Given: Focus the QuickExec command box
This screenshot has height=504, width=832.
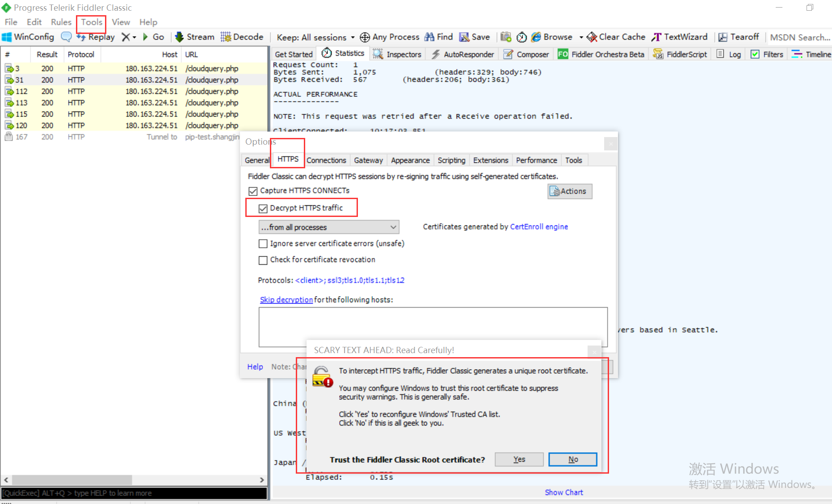Looking at the screenshot, I should (134, 493).
